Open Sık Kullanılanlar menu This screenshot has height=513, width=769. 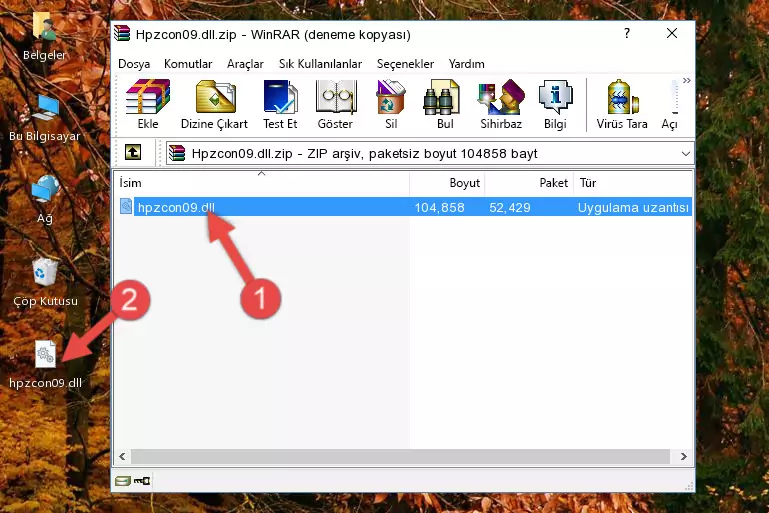tap(320, 64)
